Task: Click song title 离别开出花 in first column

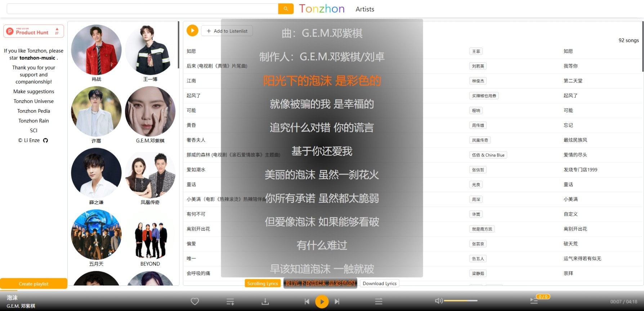Action: coord(198,229)
